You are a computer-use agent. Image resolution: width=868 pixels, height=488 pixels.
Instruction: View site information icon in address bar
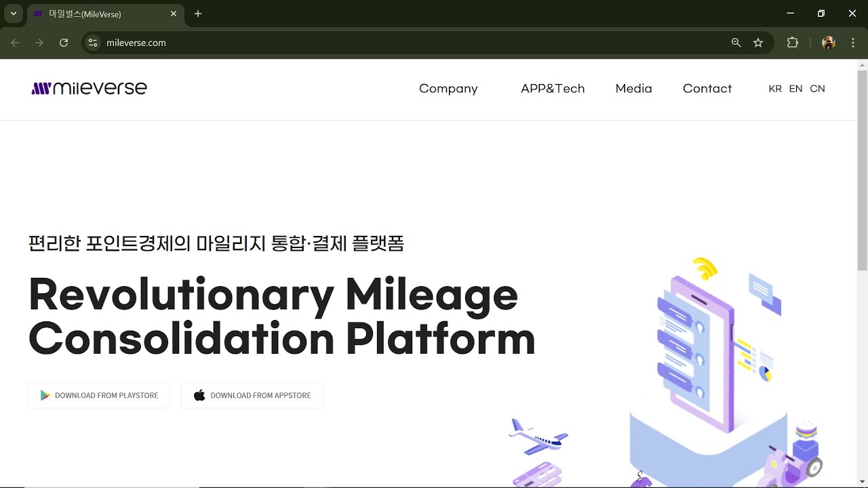pyautogui.click(x=93, y=43)
